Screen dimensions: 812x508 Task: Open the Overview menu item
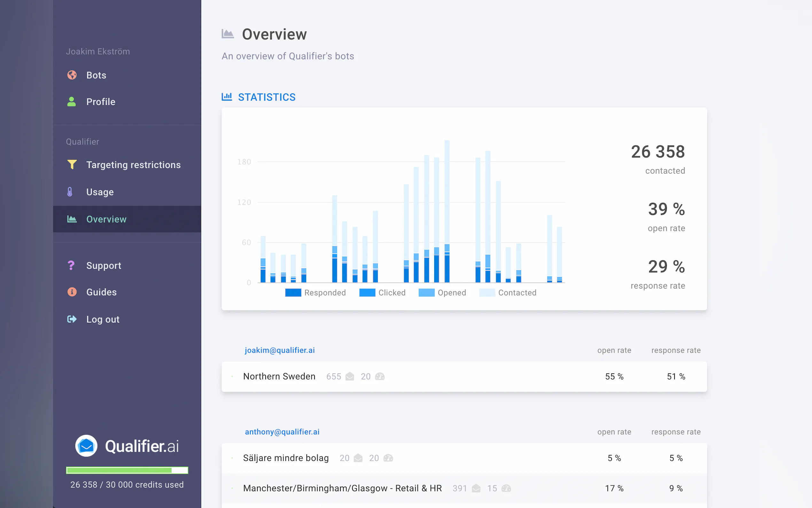pos(106,219)
